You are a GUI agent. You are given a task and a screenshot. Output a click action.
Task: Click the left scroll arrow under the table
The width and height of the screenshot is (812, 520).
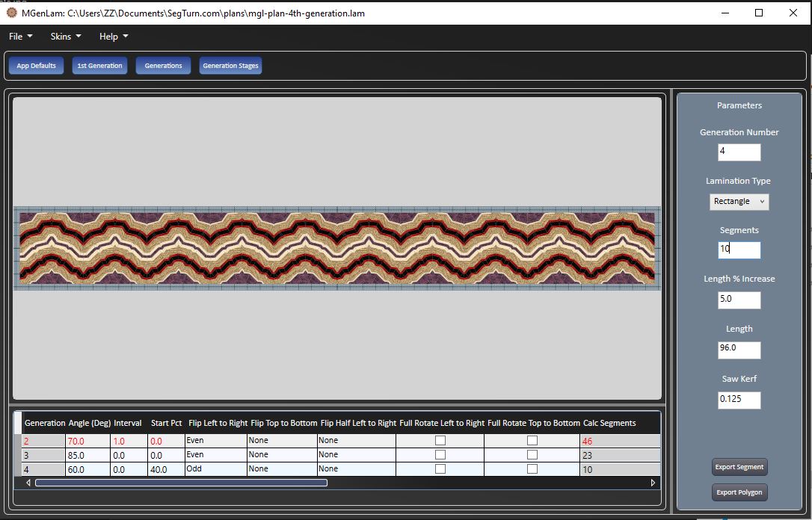pyautogui.click(x=28, y=483)
